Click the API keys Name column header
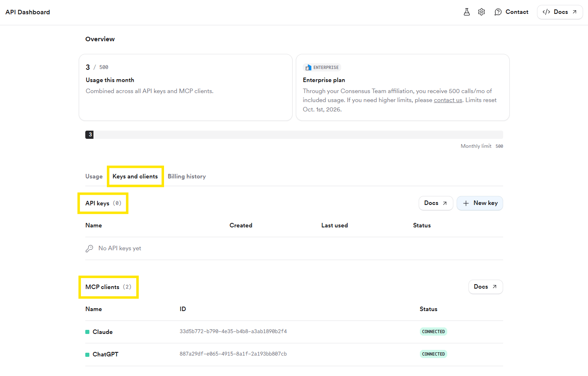This screenshot has height=376, width=588. point(93,225)
